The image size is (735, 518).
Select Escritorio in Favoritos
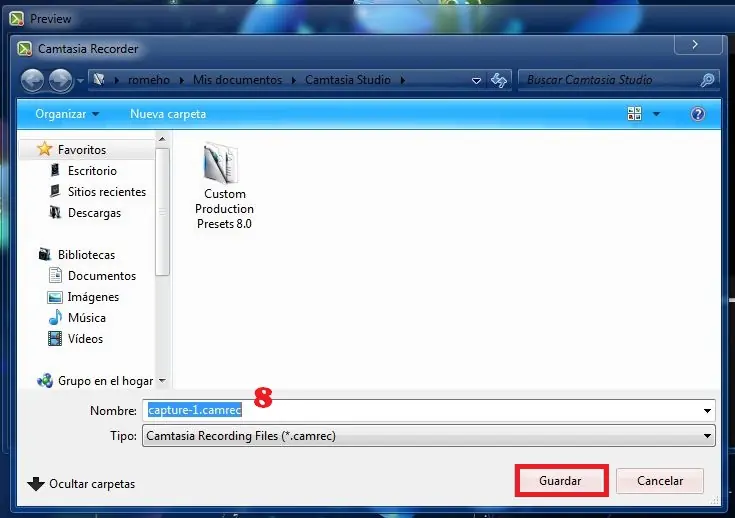click(92, 171)
